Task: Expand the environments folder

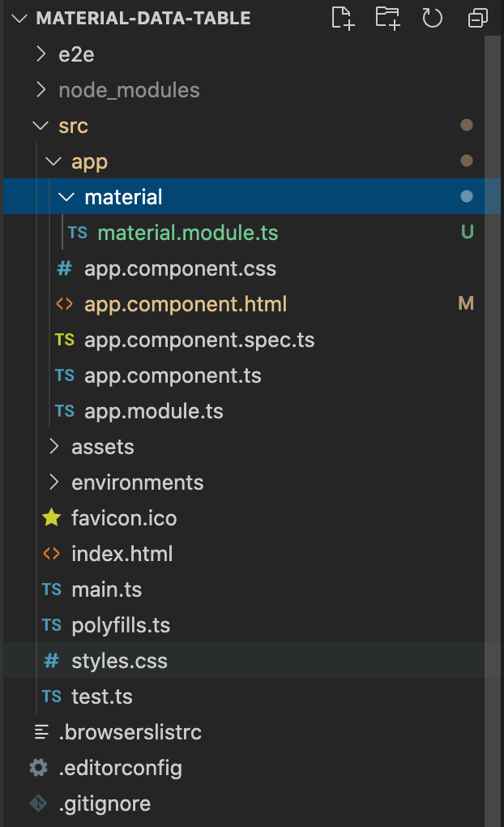Action: (53, 482)
